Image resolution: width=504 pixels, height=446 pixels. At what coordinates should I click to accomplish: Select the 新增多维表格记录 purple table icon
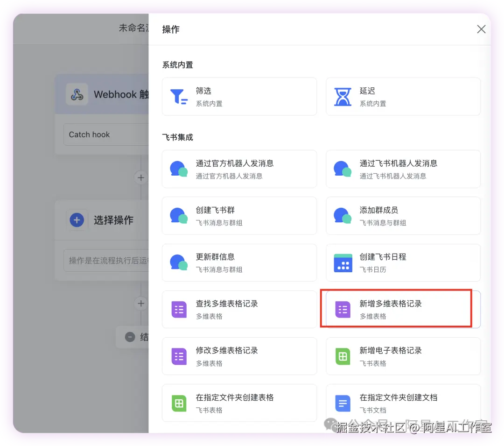tap(343, 309)
